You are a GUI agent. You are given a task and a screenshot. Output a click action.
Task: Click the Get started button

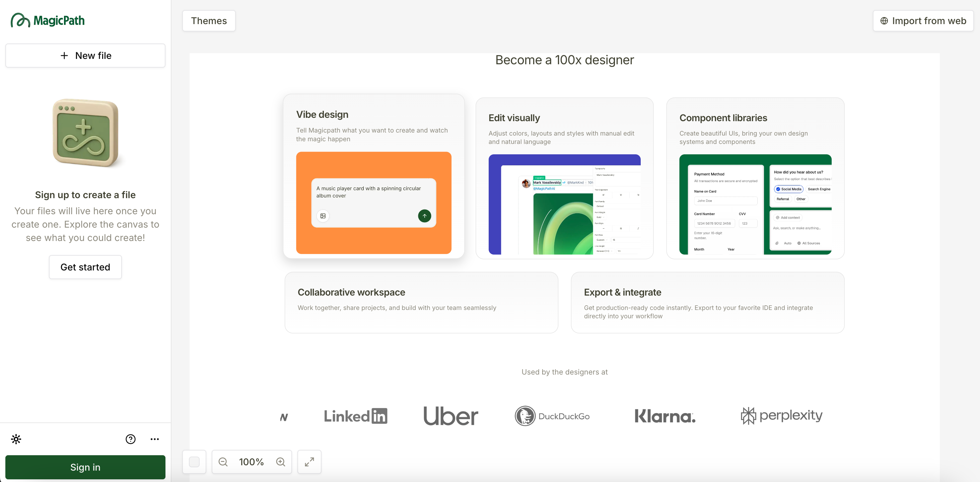click(85, 267)
